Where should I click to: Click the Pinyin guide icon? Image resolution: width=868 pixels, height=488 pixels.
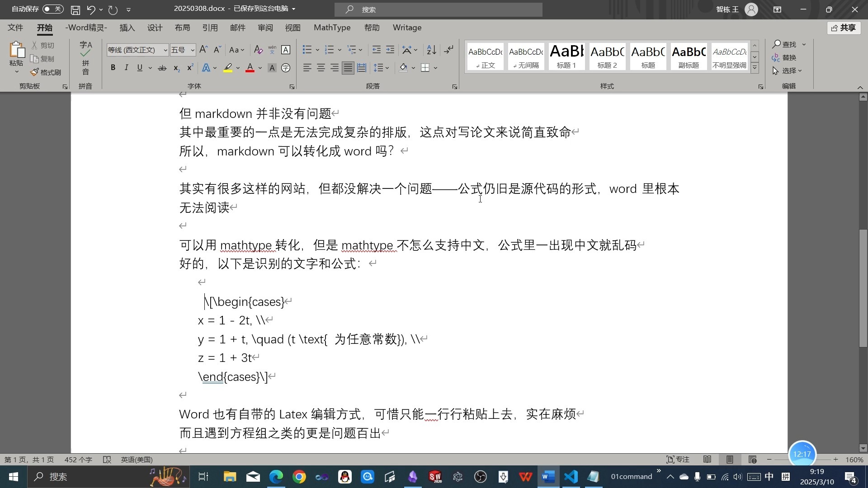point(272,50)
